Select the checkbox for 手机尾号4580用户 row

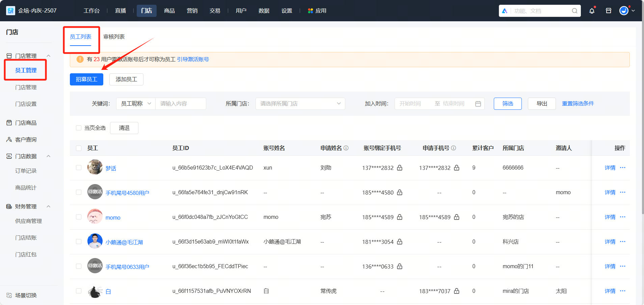coord(79,192)
